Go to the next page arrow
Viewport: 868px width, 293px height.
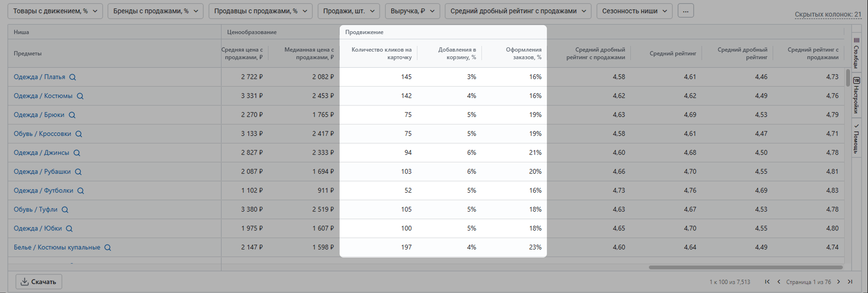click(x=839, y=282)
